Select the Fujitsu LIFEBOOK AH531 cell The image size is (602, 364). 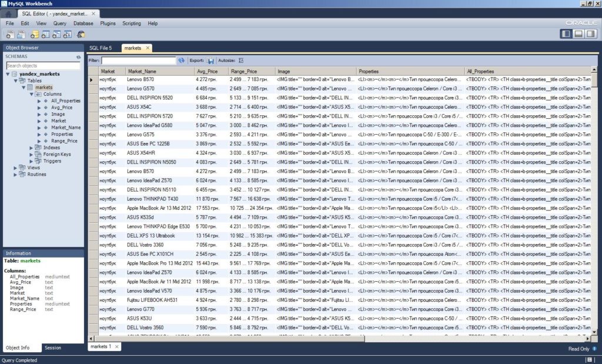160,300
